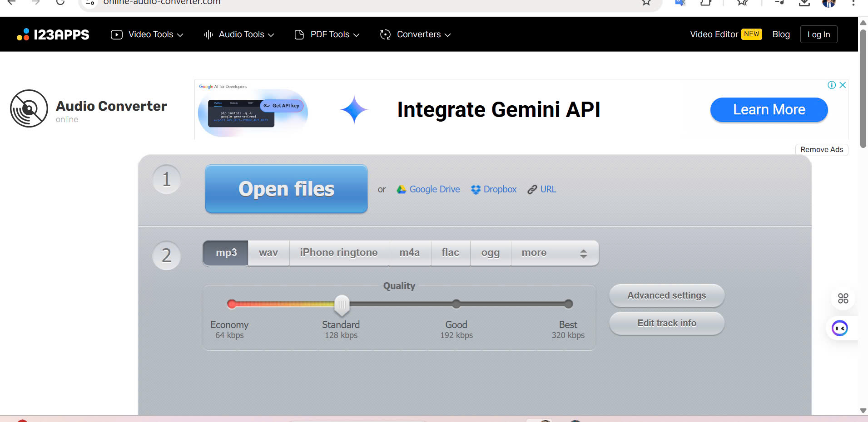The height and width of the screenshot is (422, 868).
Task: Set quality slider to Best 320 kbps
Action: coord(568,304)
